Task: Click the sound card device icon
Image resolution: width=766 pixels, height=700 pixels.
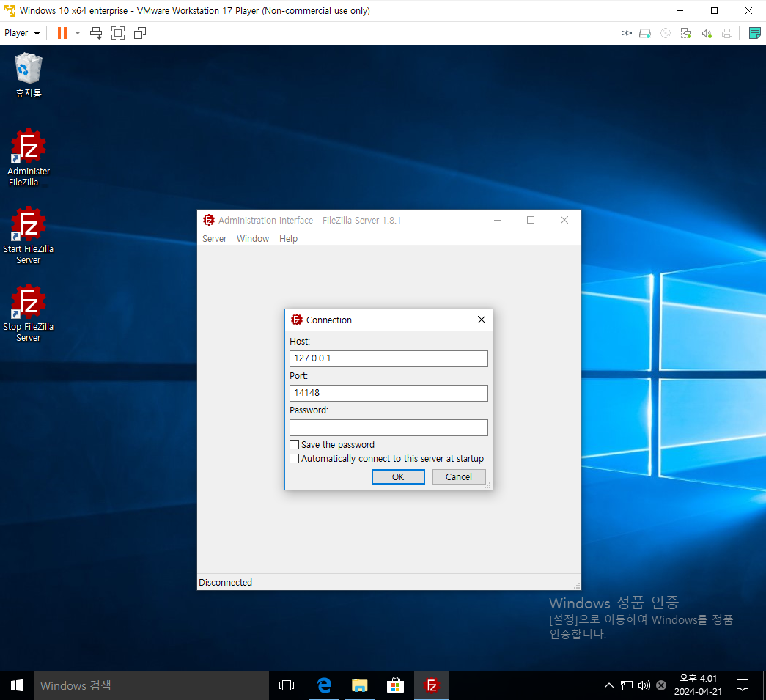Action: point(707,33)
